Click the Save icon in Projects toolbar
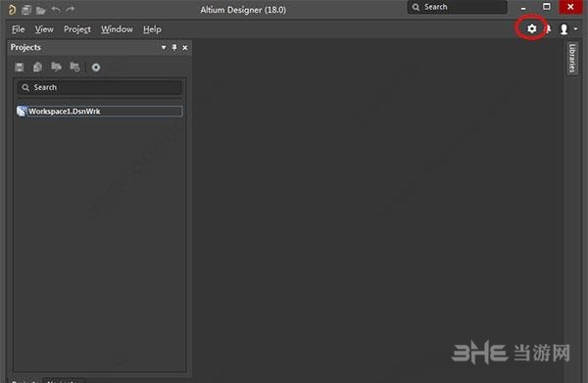 [20, 68]
